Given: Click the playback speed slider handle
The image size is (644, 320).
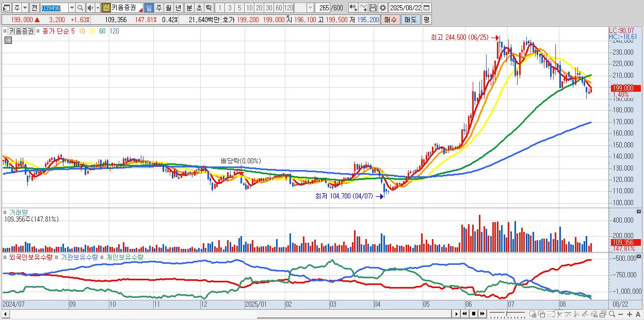Looking at the screenshot, I should tap(506, 313).
